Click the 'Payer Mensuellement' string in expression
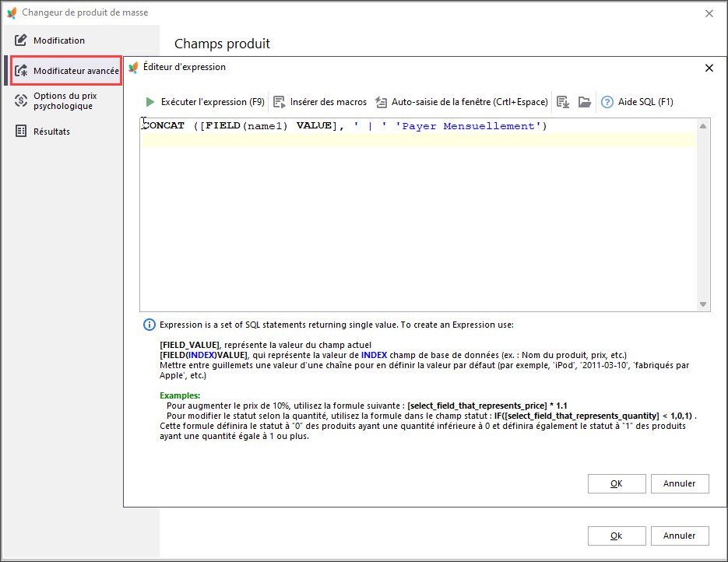Viewport: 728px width, 562px height. coord(468,126)
